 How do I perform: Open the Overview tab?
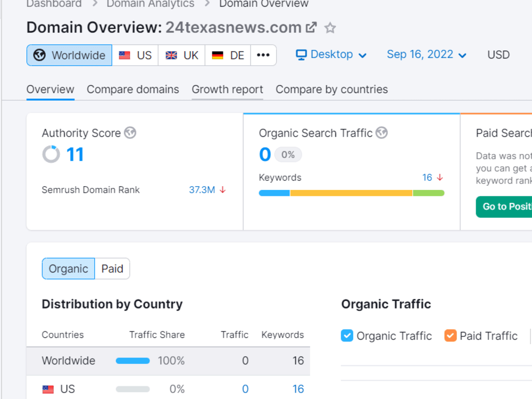click(50, 89)
